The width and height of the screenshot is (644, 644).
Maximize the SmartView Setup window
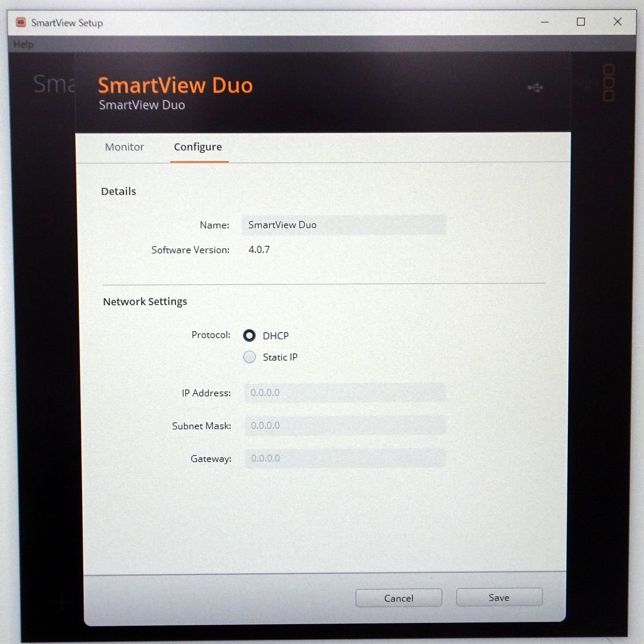(x=581, y=22)
